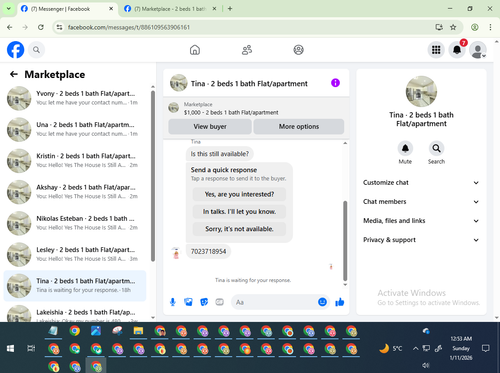Viewport: 500px width, 373px height.
Task: Reload the page in browser
Action: coord(41,27)
